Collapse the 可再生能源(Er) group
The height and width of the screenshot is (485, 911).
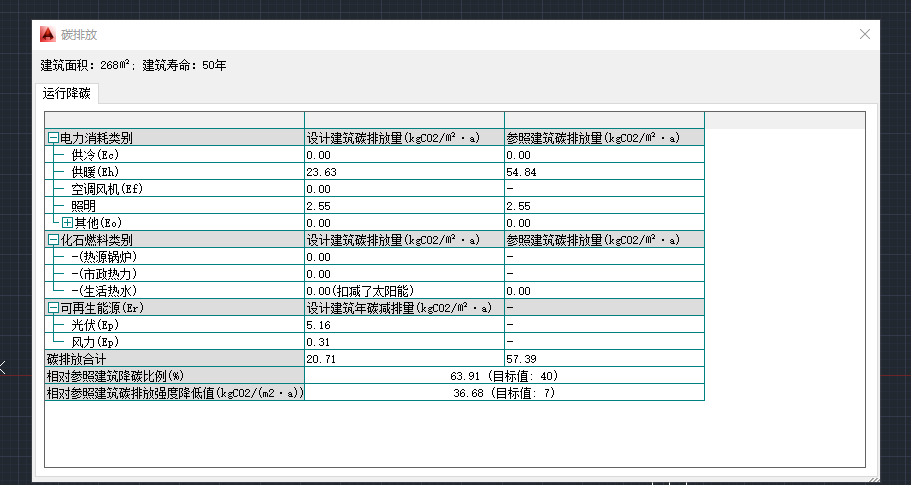point(53,308)
